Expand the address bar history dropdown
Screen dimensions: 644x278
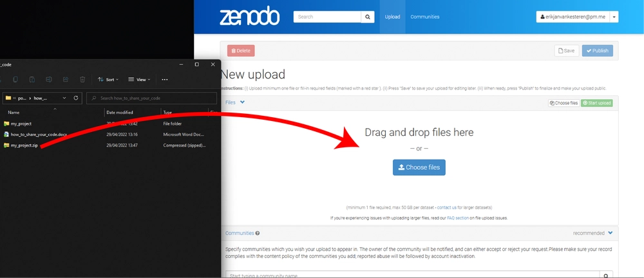point(64,98)
